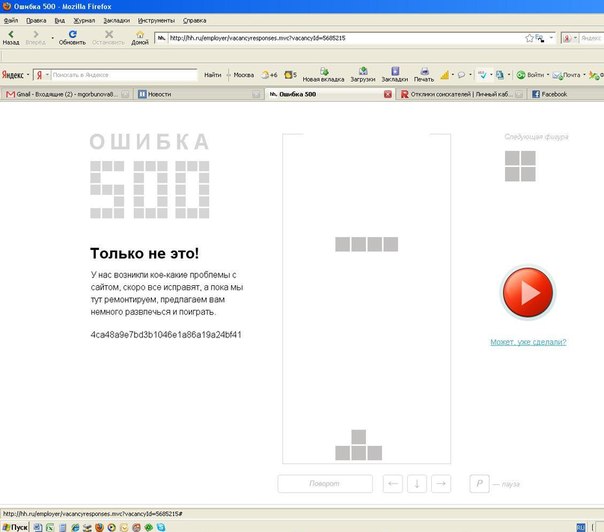Open Москва city selector on Yandex bar
Image resolution: width=604 pixels, height=532 pixels.
pos(243,75)
